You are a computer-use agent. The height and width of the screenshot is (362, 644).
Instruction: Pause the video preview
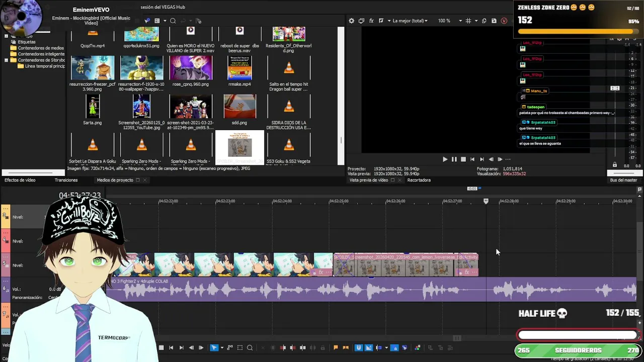click(454, 159)
